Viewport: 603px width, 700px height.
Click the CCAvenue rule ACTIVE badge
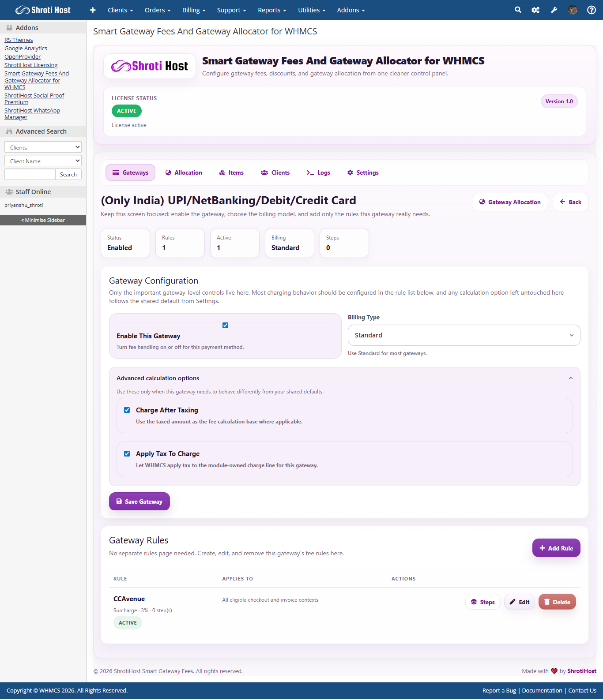(x=128, y=623)
